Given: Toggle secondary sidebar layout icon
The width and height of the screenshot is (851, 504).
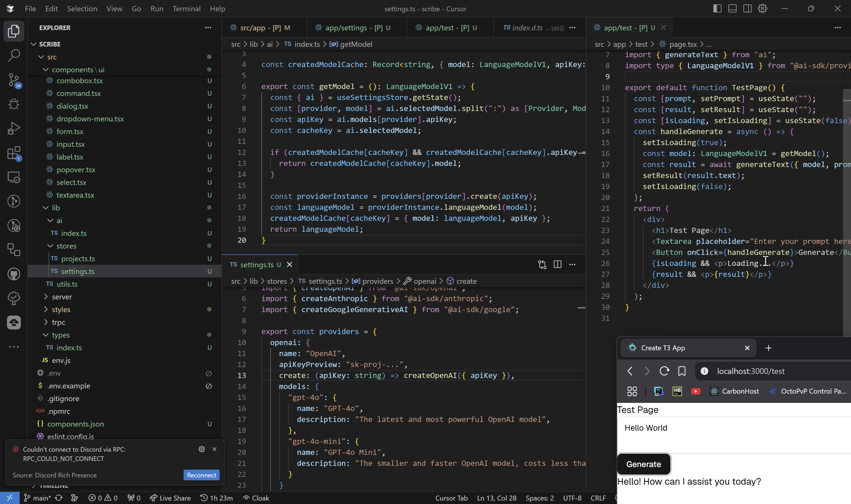Looking at the screenshot, I should coord(747,8).
